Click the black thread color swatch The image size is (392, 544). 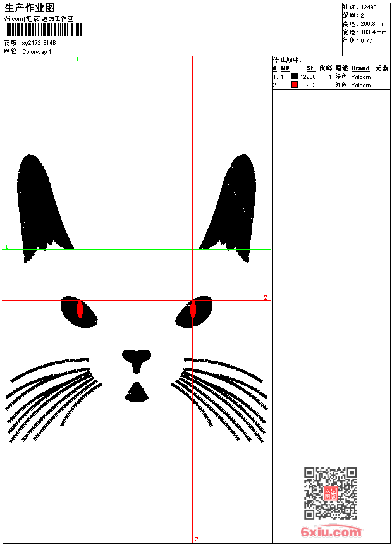pyautogui.click(x=295, y=77)
